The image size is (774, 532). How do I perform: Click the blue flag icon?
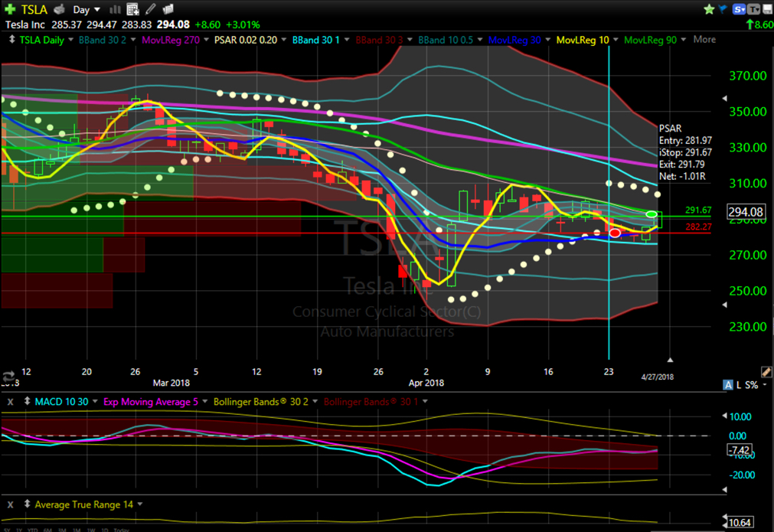click(x=723, y=9)
